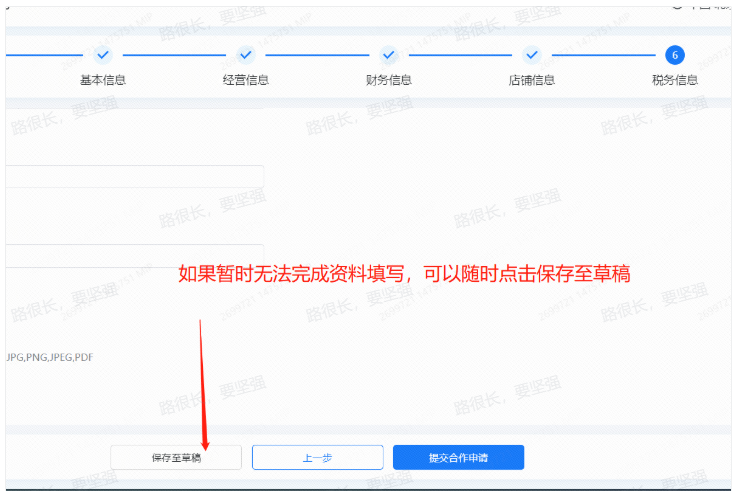This screenshot has width=740, height=504.
Task: Focus the lower text input field
Action: point(135,255)
